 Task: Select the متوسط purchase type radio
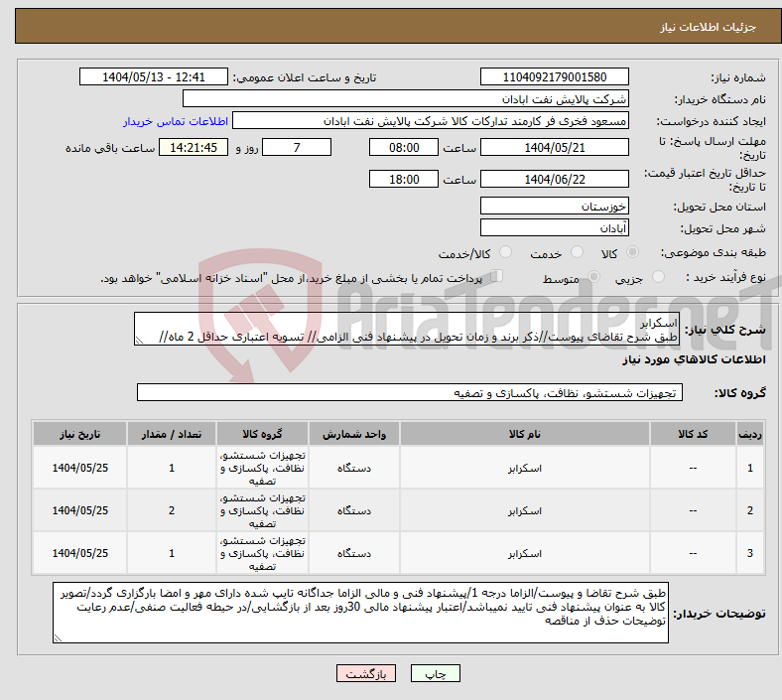[593, 276]
